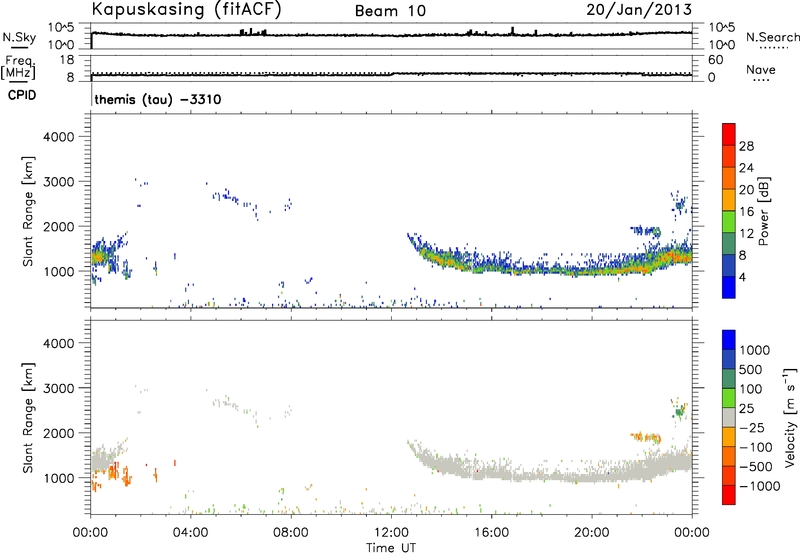The height and width of the screenshot is (554, 800).
Task: Click the "12:00" time tick label
Action: [391, 533]
